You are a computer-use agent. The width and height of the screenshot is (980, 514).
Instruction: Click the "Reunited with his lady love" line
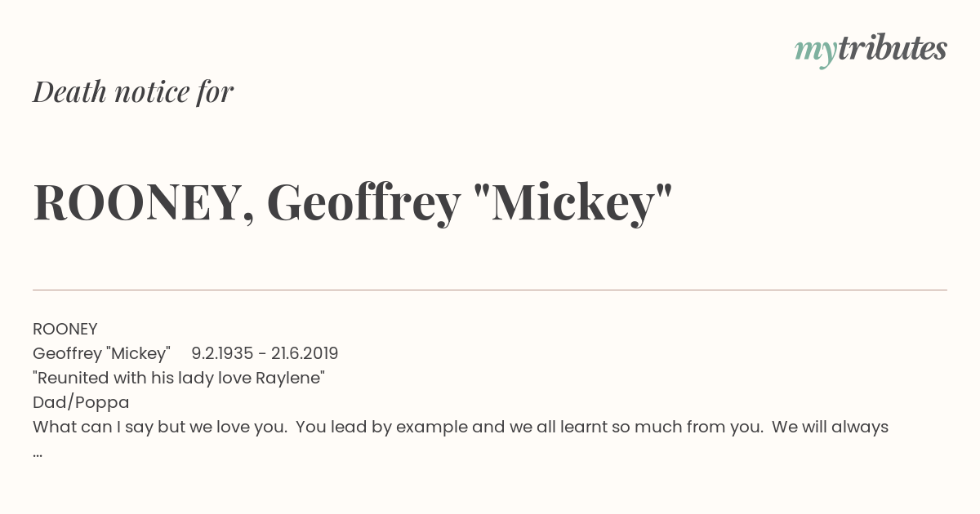tap(143, 378)
